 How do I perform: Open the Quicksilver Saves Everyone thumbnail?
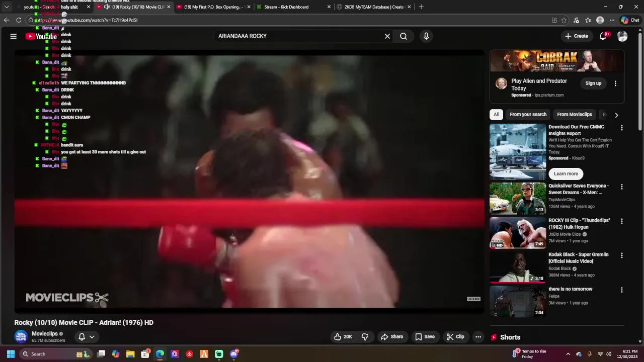click(518, 199)
